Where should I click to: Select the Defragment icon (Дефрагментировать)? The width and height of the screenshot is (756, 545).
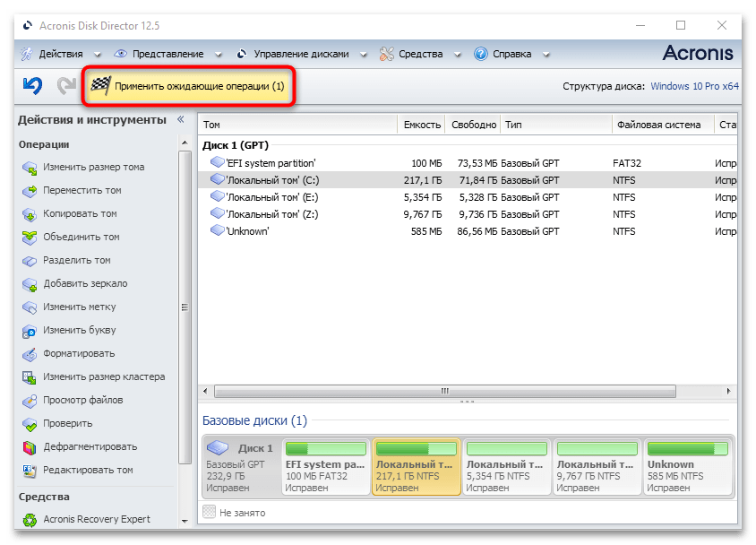(x=30, y=447)
